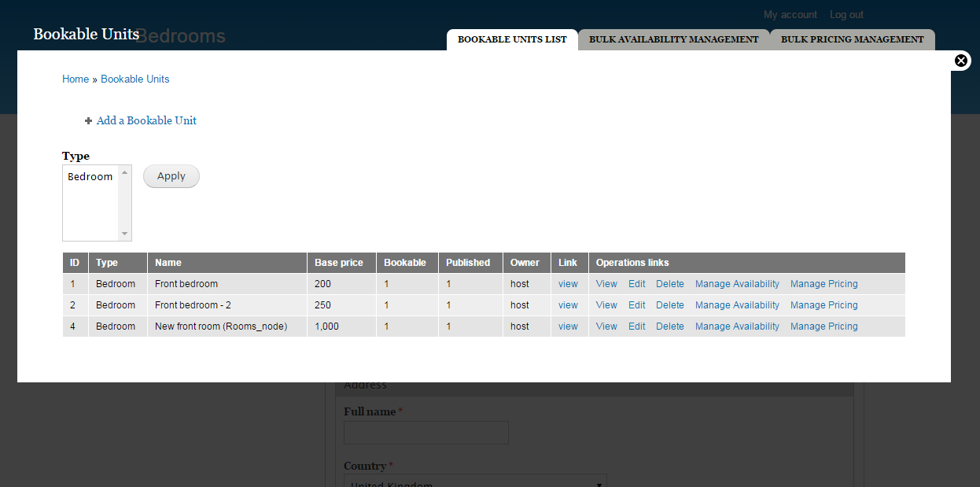Viewport: 980px width, 487px height.
Task: Open My account link
Action: pos(790,15)
